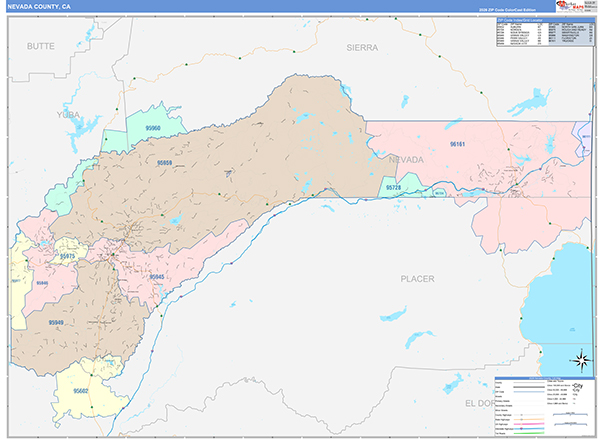Select ZIP code 96161 region label
The width and height of the screenshot is (600, 439).
[x=459, y=144]
